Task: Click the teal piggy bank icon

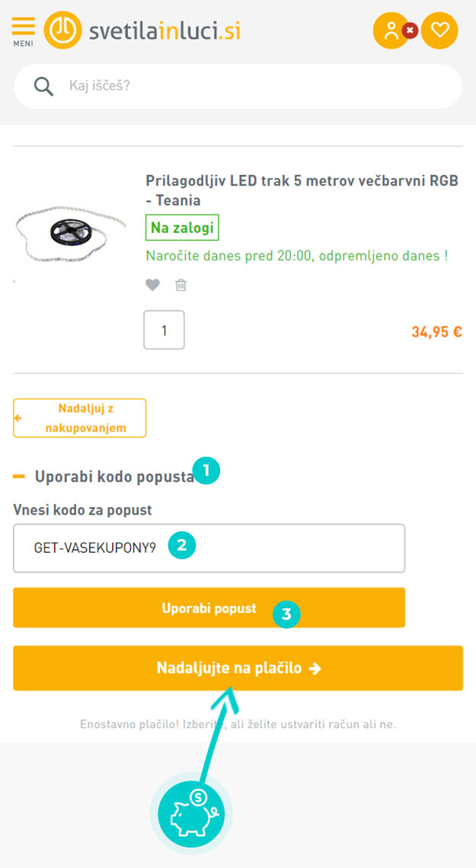Action: click(x=191, y=814)
